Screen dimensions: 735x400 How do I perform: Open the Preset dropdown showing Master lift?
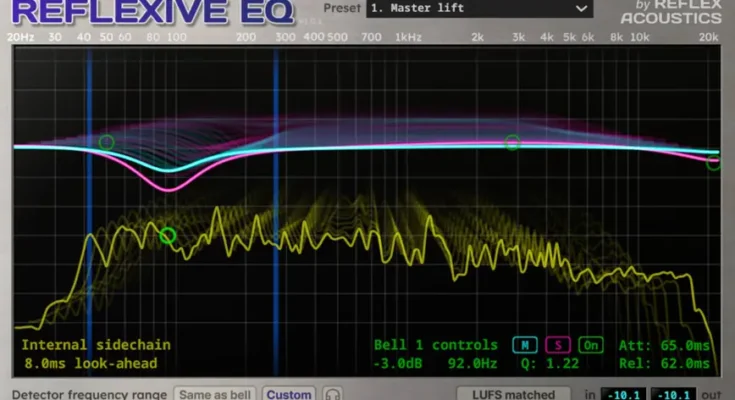[479, 8]
